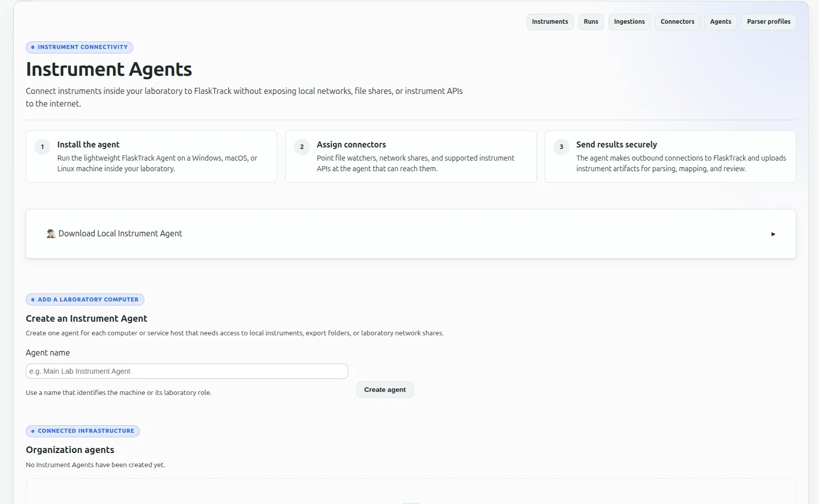
Task: Click 'No Instrument Agents have been created yet.'
Action: click(95, 465)
